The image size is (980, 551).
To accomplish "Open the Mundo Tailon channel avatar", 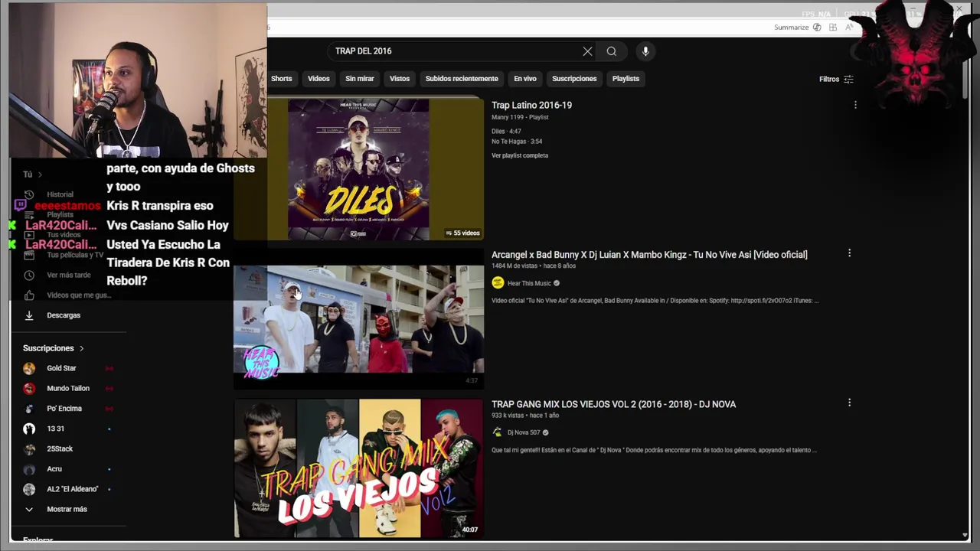I will point(29,389).
